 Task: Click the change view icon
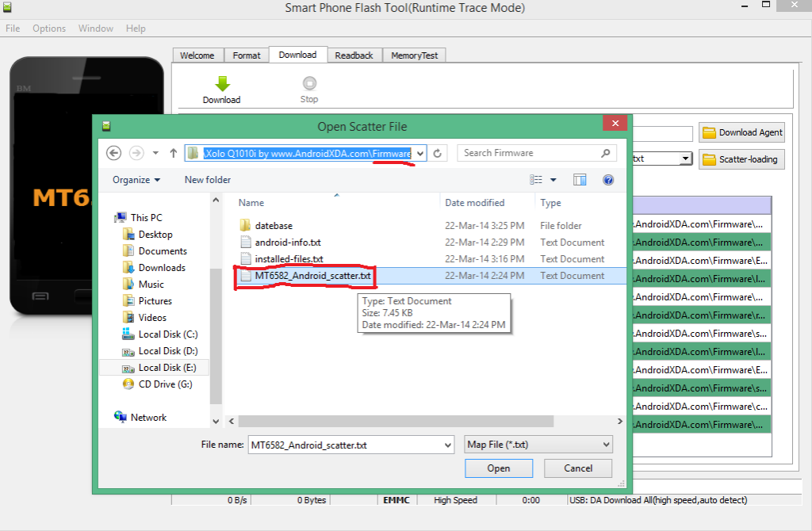[537, 180]
